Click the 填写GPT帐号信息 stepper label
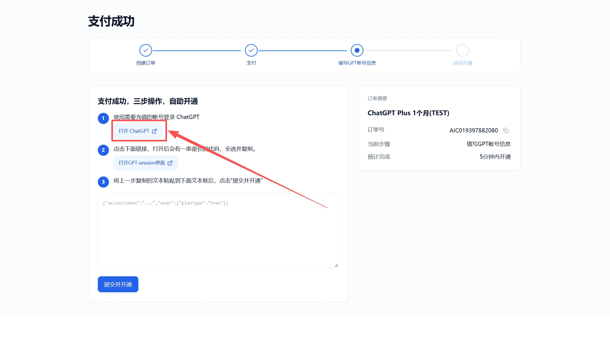The image size is (610, 364). [357, 63]
